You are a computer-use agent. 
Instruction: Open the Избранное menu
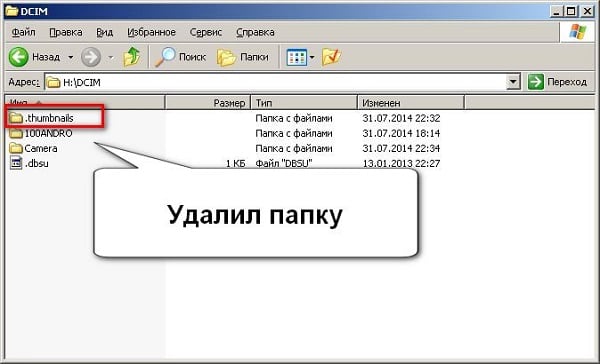pos(152,32)
